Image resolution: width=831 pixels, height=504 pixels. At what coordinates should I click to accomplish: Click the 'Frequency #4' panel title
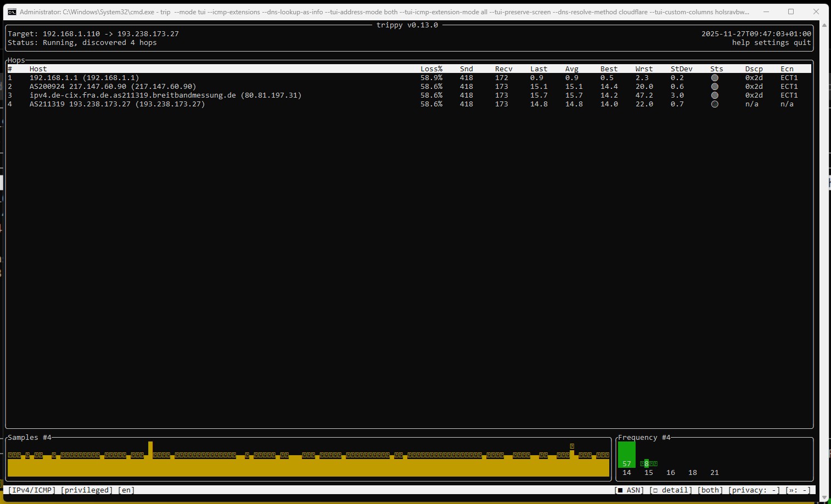(x=644, y=438)
